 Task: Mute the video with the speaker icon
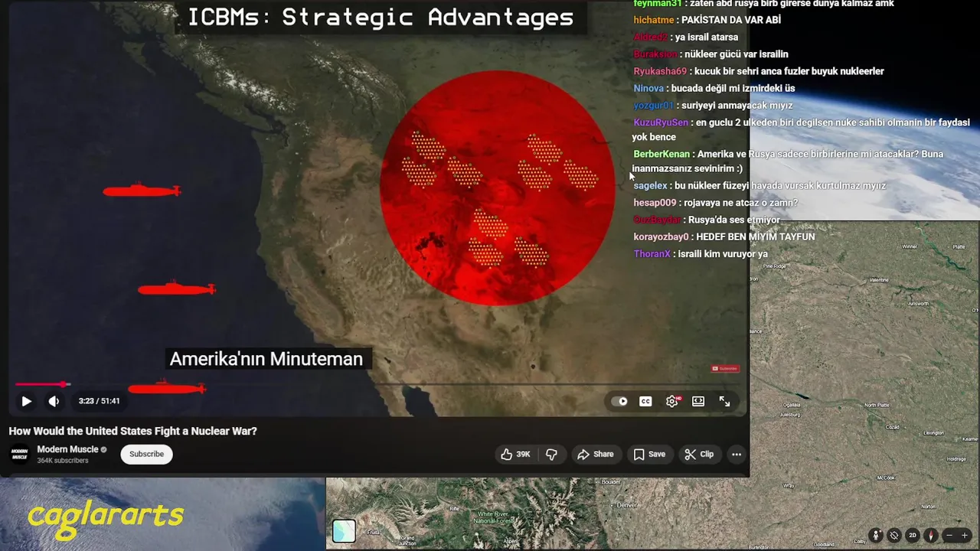coord(54,401)
